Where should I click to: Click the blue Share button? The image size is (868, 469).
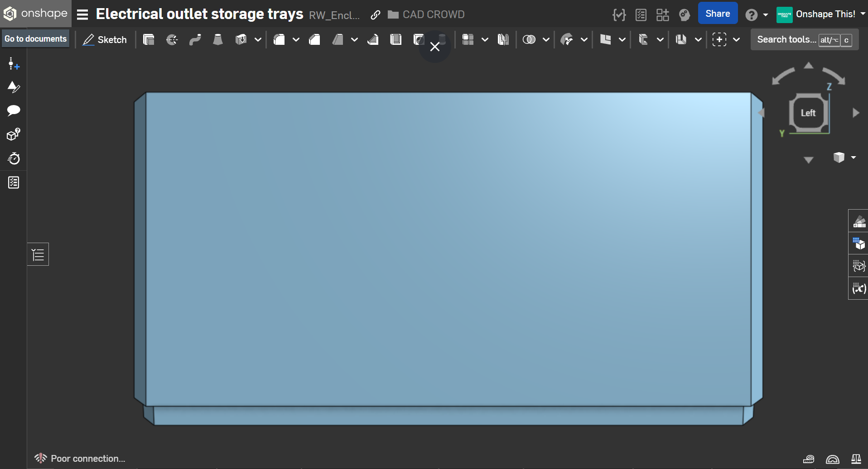point(717,14)
